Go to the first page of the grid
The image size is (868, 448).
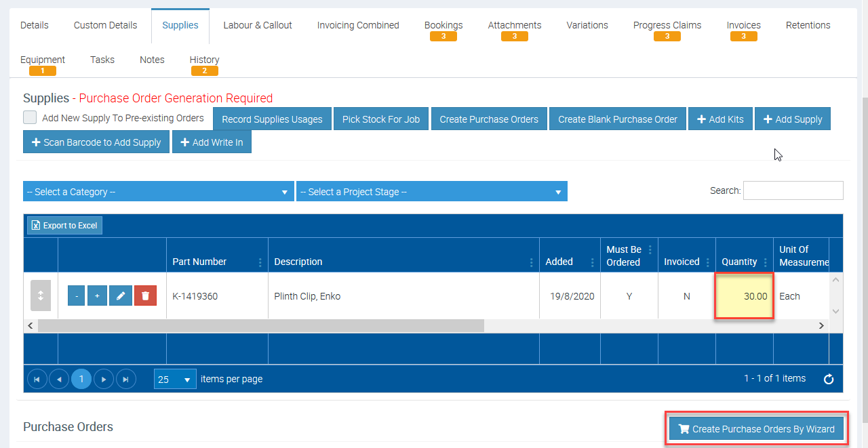pos(37,379)
